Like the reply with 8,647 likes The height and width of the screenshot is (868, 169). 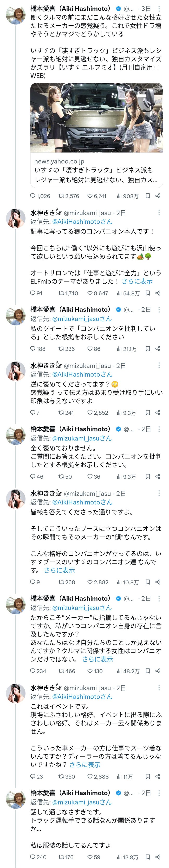click(x=90, y=293)
